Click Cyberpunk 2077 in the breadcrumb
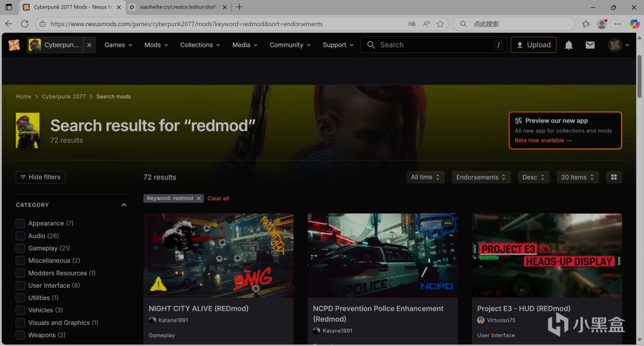The height and width of the screenshot is (346, 644). 64,97
